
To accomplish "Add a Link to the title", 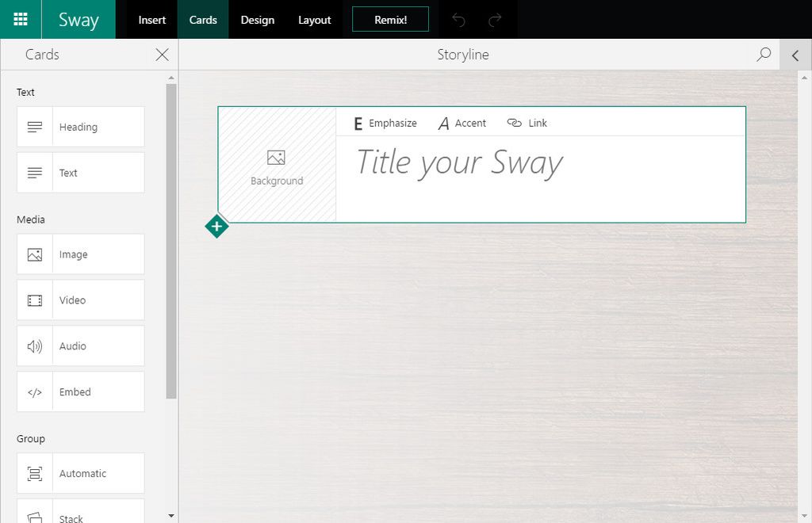I will click(527, 123).
